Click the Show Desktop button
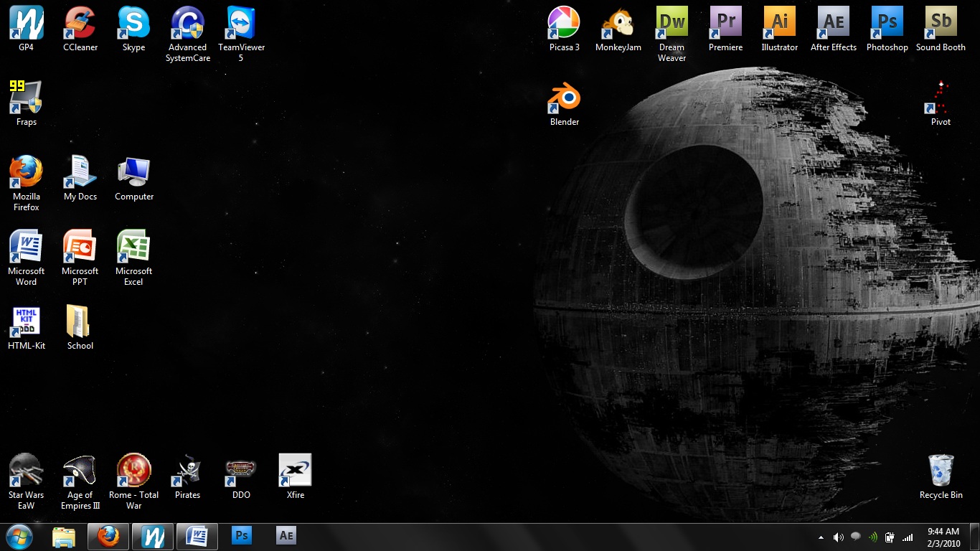This screenshot has width=980, height=551. [975, 537]
